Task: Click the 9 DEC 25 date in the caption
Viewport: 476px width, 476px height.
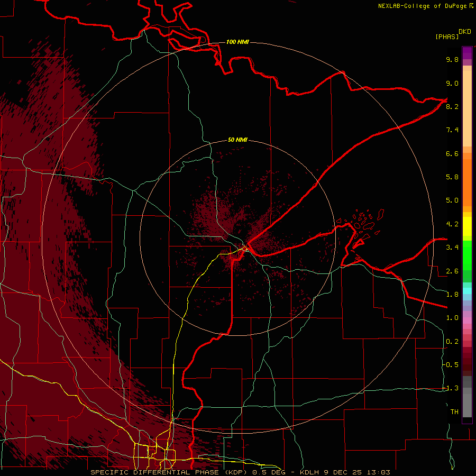Action: (x=344, y=472)
